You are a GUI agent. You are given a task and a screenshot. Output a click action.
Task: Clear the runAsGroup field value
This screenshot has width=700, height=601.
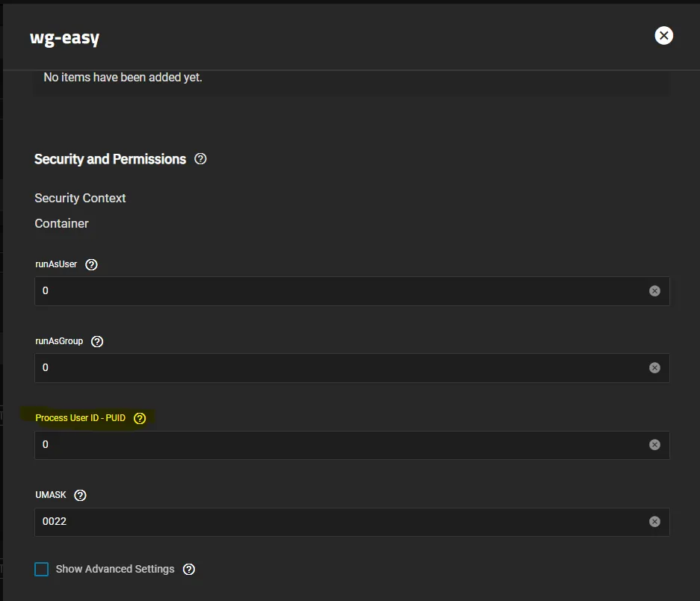click(x=654, y=368)
